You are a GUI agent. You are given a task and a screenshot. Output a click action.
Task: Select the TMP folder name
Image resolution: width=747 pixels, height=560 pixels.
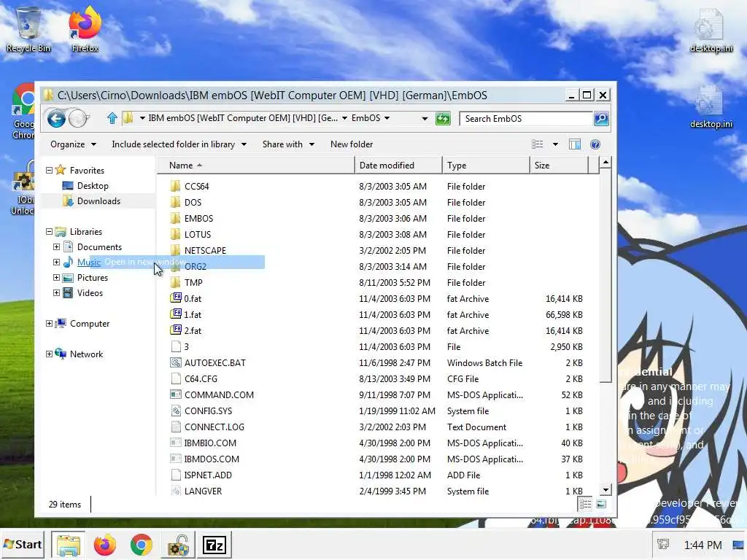click(x=193, y=282)
